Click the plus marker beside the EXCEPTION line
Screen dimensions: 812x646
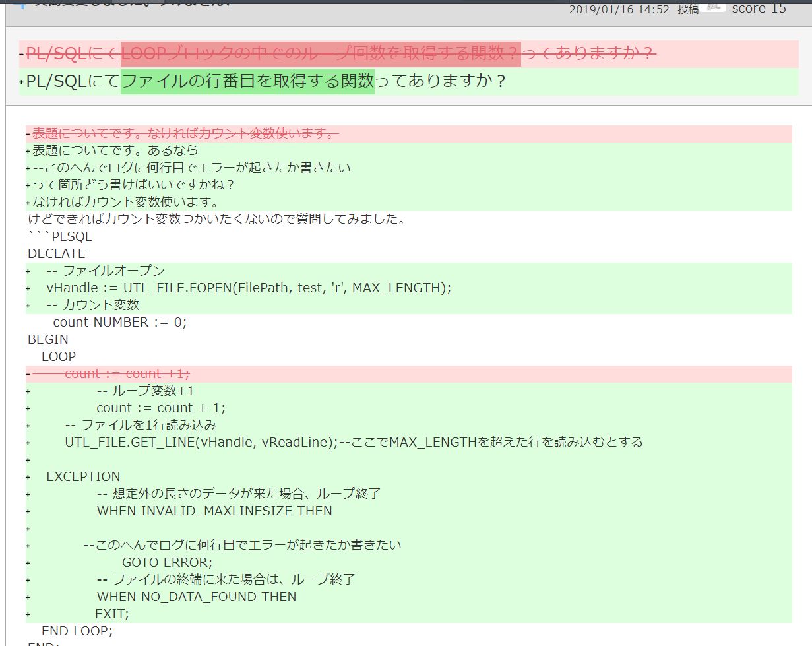click(28, 477)
